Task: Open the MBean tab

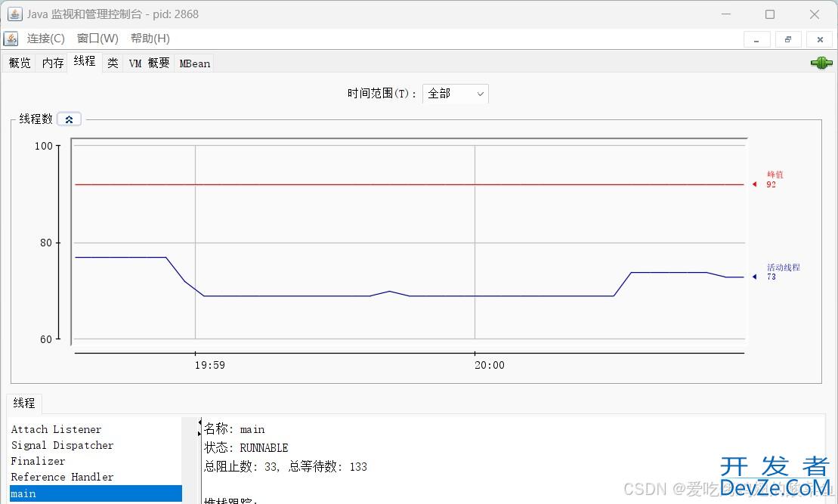Action: point(194,63)
